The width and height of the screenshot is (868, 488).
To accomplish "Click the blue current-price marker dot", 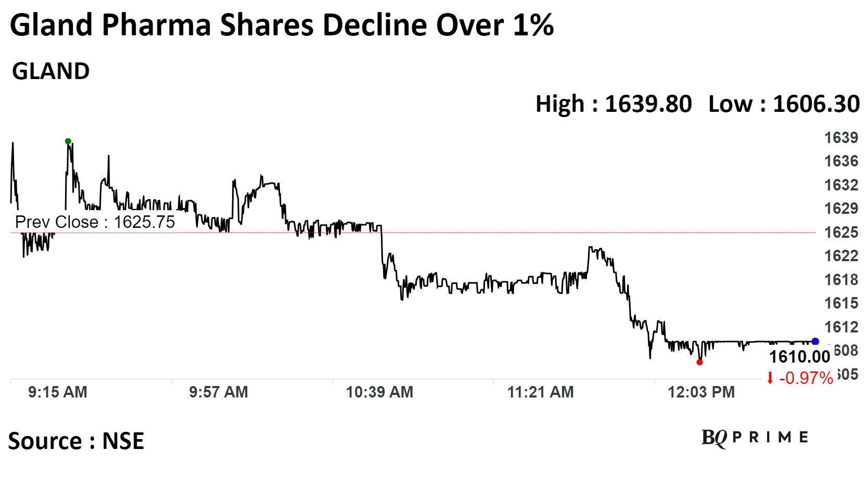I will (815, 341).
